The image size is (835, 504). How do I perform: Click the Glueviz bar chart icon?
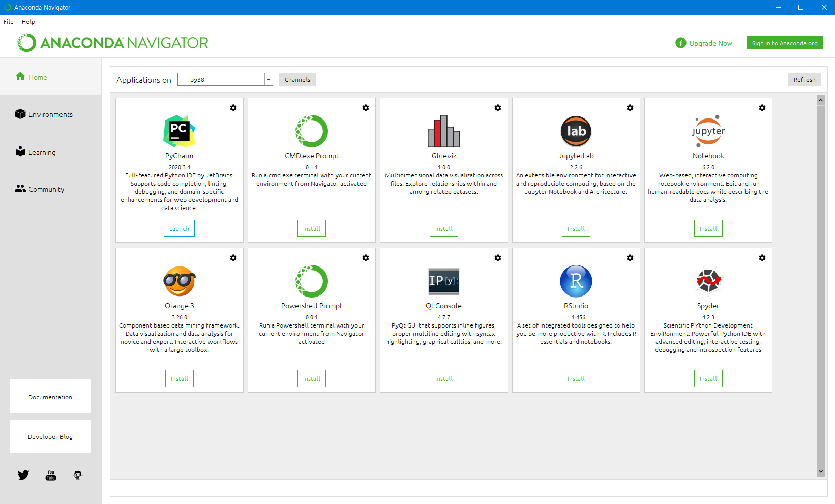pyautogui.click(x=444, y=131)
